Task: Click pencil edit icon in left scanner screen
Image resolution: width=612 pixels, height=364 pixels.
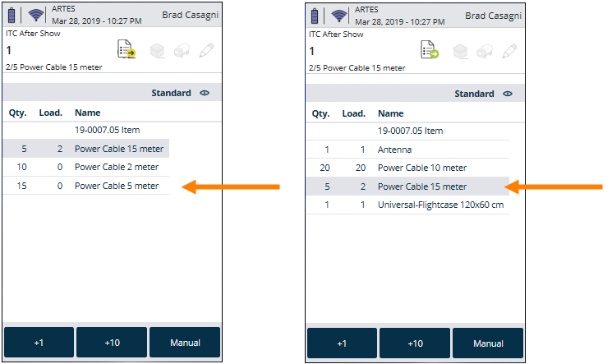Action: tap(206, 50)
